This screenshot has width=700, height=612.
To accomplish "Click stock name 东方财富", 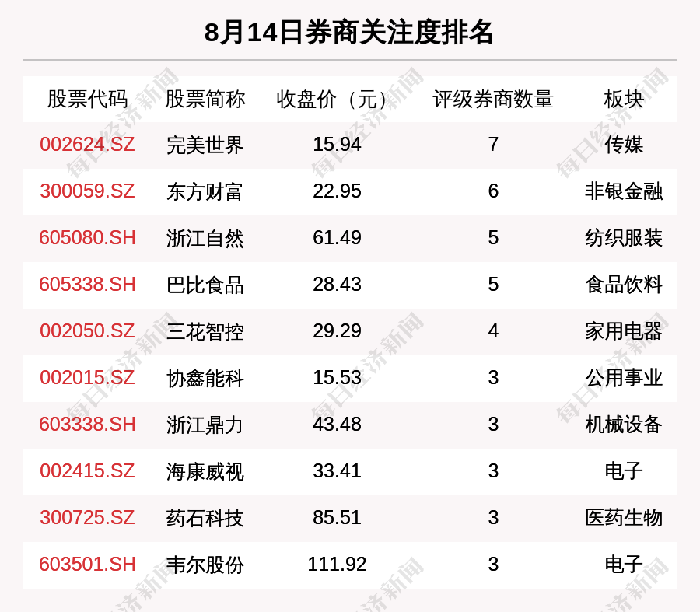I will coord(205,191).
